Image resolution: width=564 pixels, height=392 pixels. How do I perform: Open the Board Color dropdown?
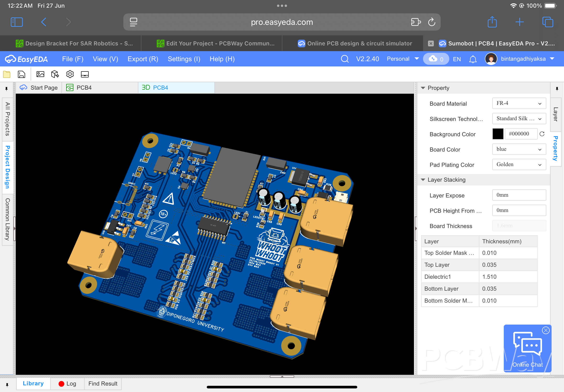[519, 149]
